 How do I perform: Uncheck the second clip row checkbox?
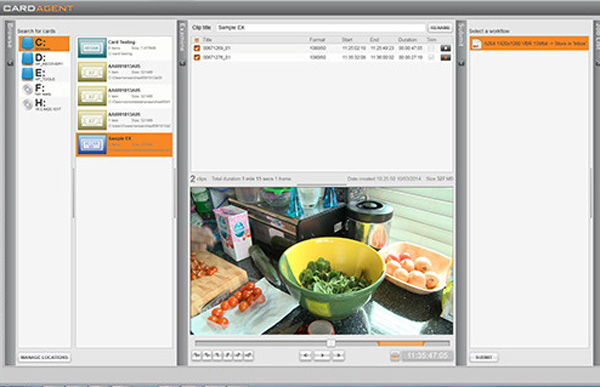[197, 57]
